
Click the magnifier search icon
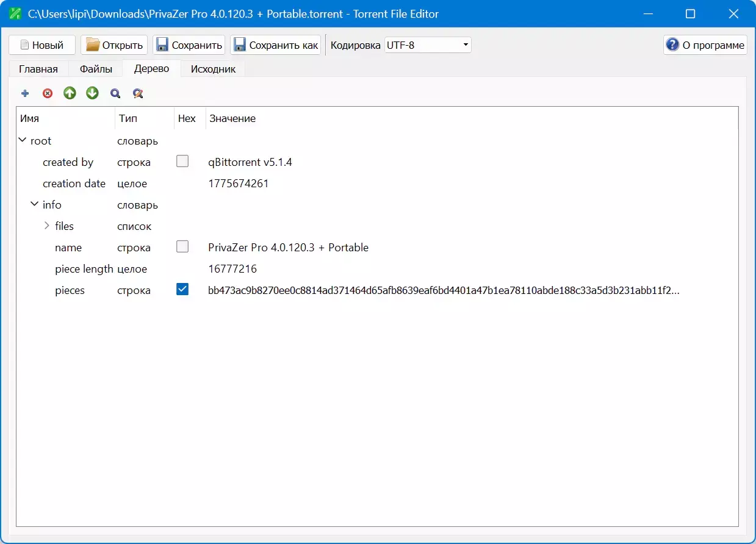[115, 93]
